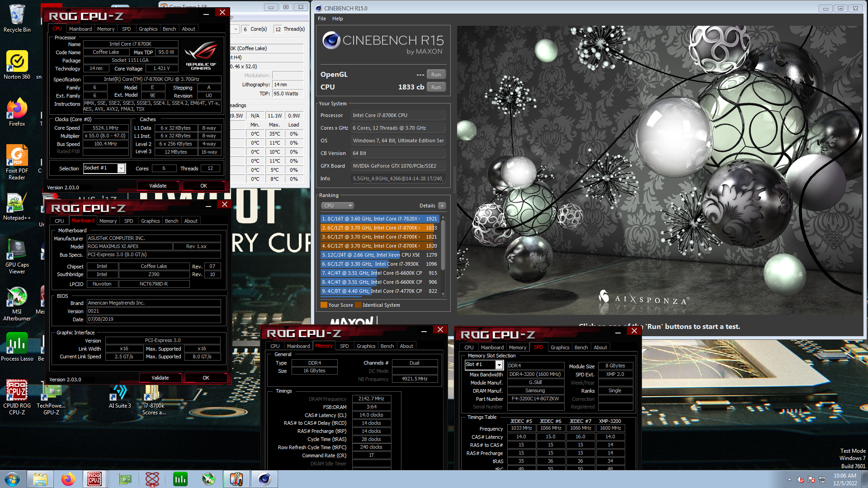
Task: Open TechPowerUp GPU-Z desktop shortcut
Action: (x=51, y=397)
